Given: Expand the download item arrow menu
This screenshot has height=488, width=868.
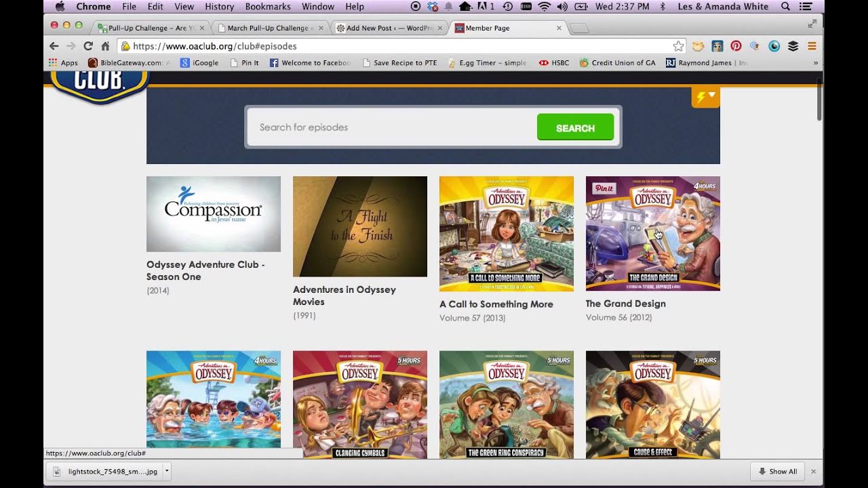Looking at the screenshot, I should 167,471.
